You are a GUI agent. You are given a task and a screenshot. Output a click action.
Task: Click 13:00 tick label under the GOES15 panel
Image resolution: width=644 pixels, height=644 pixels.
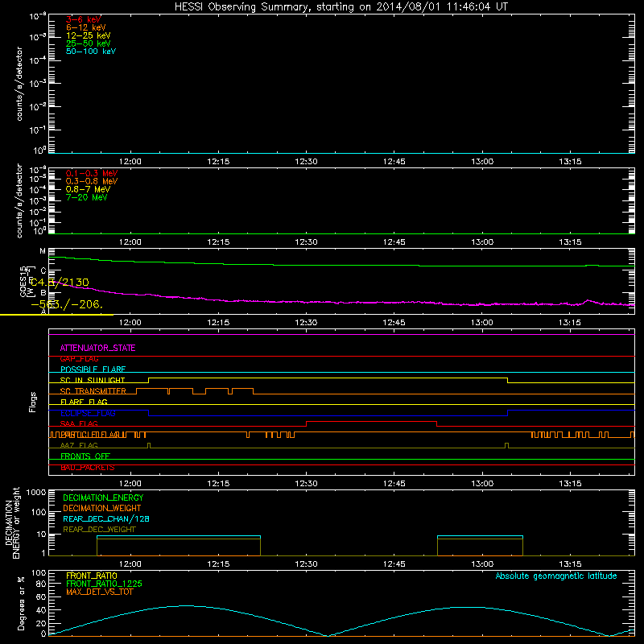pos(481,323)
